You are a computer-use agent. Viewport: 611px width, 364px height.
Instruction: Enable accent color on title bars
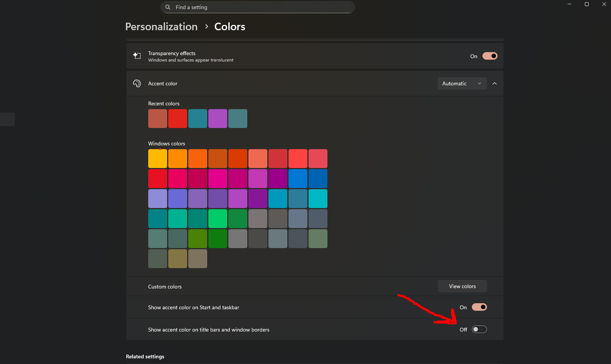pyautogui.click(x=479, y=329)
